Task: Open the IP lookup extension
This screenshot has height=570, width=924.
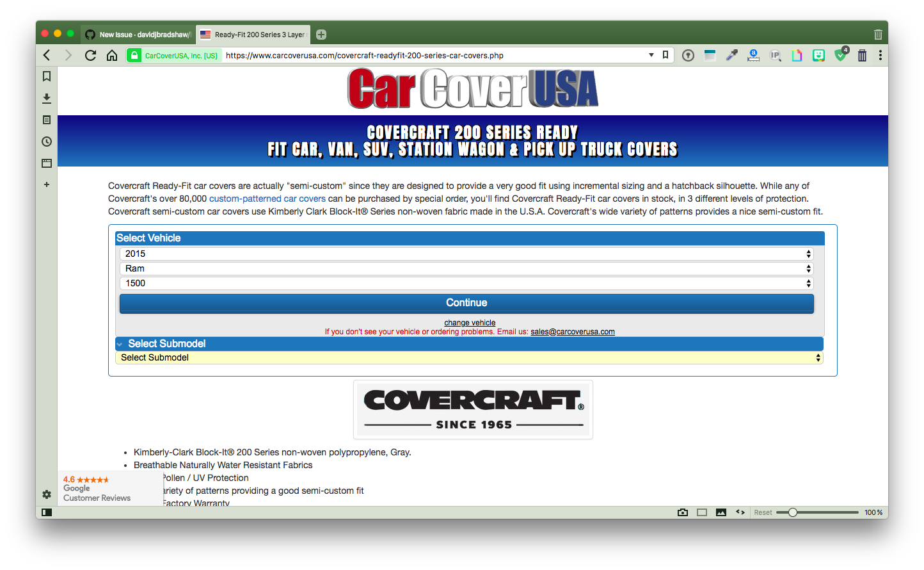Action: point(775,56)
